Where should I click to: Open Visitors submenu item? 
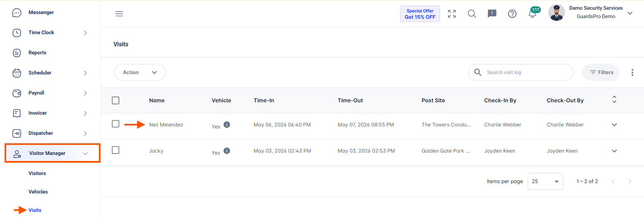click(37, 173)
